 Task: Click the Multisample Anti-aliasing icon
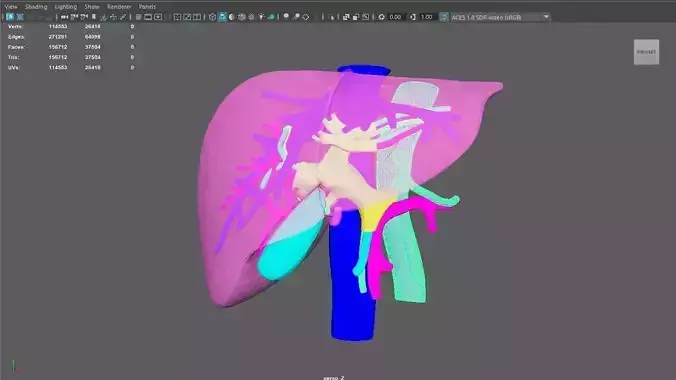[x=306, y=17]
